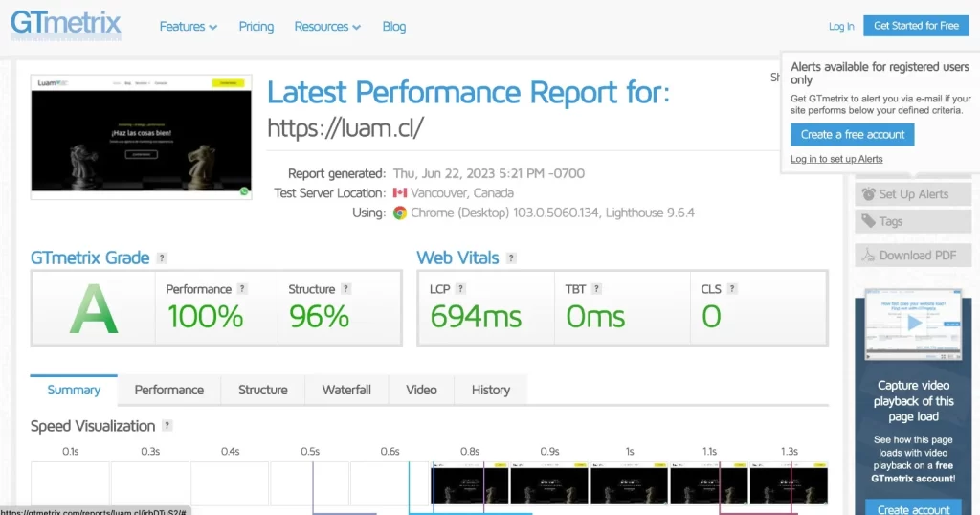The image size is (980, 515).
Task: Open the History tab
Action: click(491, 390)
